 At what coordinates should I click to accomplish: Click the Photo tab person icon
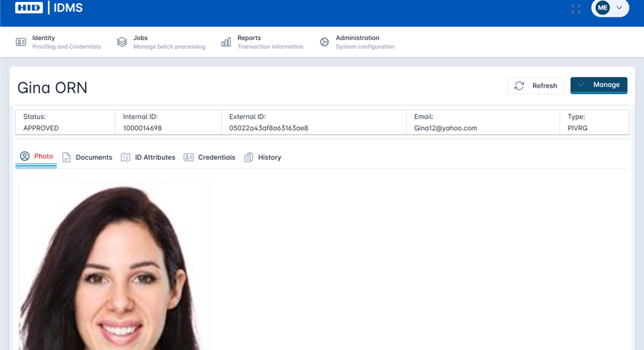point(25,156)
